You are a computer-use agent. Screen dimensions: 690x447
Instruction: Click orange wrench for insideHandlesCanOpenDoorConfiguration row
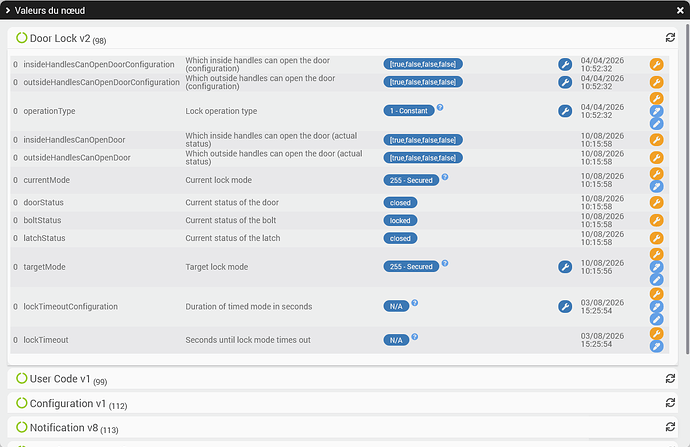tap(657, 64)
